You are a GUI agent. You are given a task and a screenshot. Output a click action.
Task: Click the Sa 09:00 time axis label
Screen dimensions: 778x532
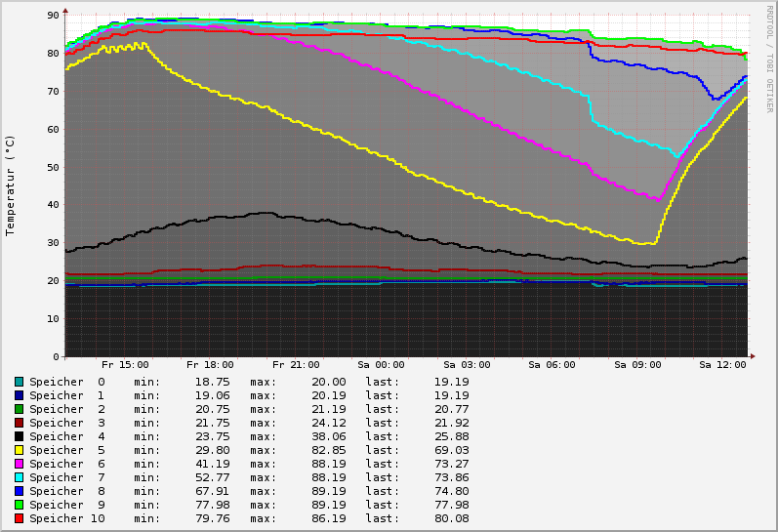point(637,365)
